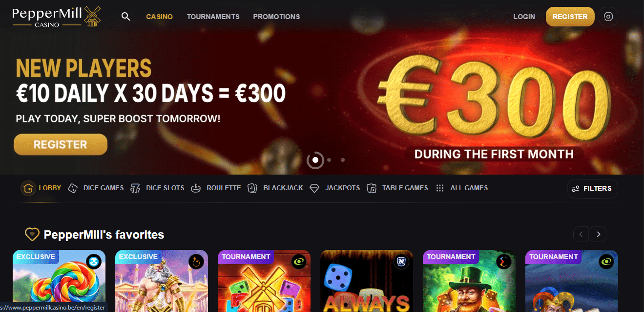Click the PepperMill Casino windmill logo
Screen dimensions: 644x312
[56, 17]
